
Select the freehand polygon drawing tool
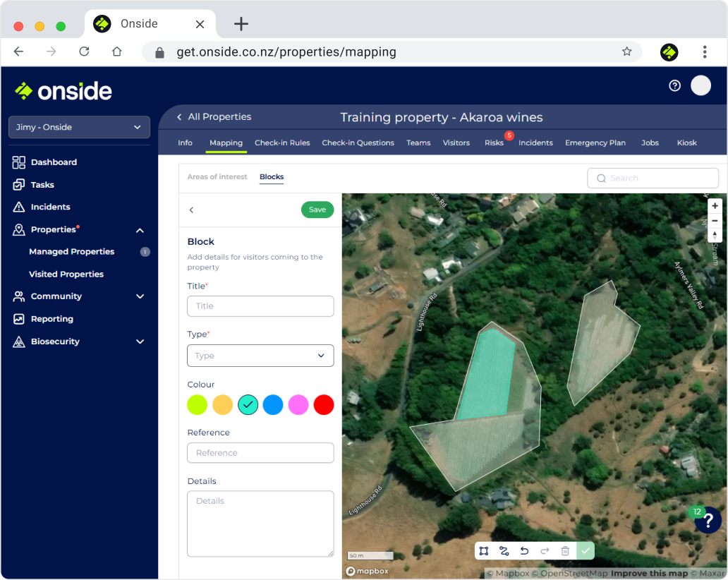[504, 550]
